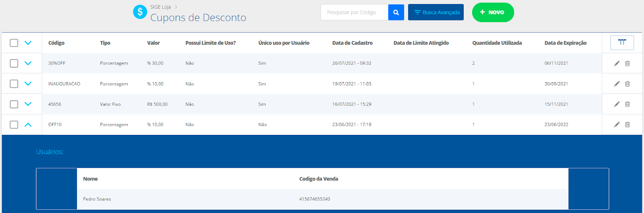
Task: Click the % 30,00 value cell
Action: (155, 63)
